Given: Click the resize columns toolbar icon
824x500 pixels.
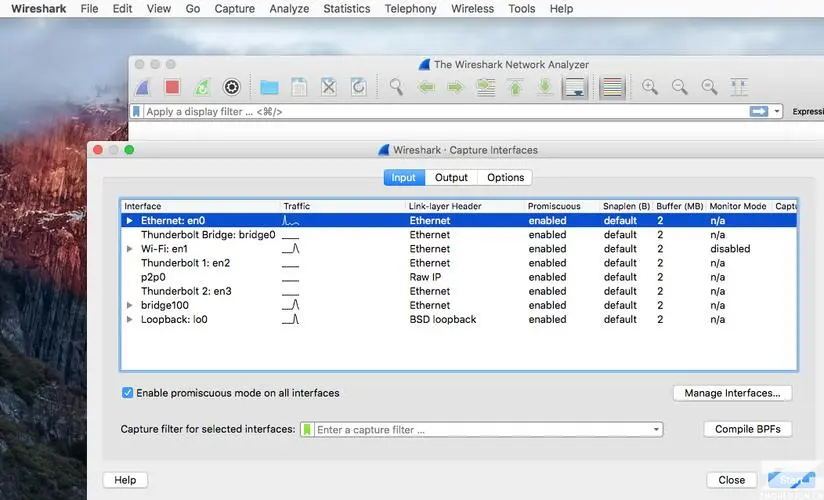Looking at the screenshot, I should [739, 88].
